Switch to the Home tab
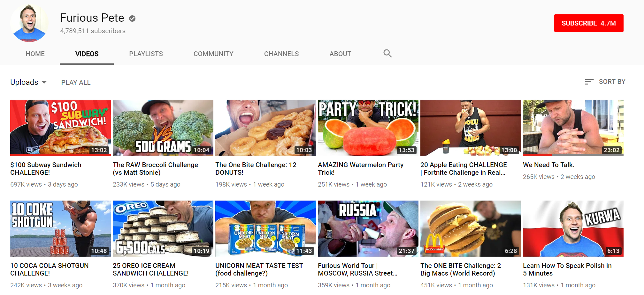 (35, 54)
